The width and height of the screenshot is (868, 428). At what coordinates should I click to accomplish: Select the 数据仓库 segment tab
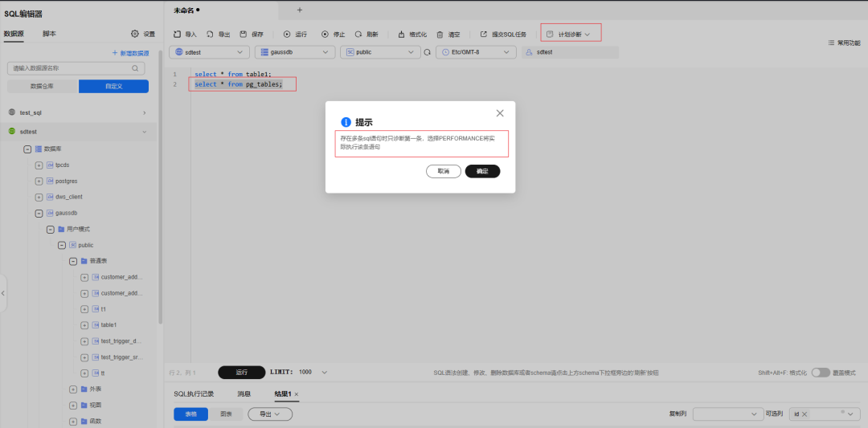pyautogui.click(x=43, y=86)
